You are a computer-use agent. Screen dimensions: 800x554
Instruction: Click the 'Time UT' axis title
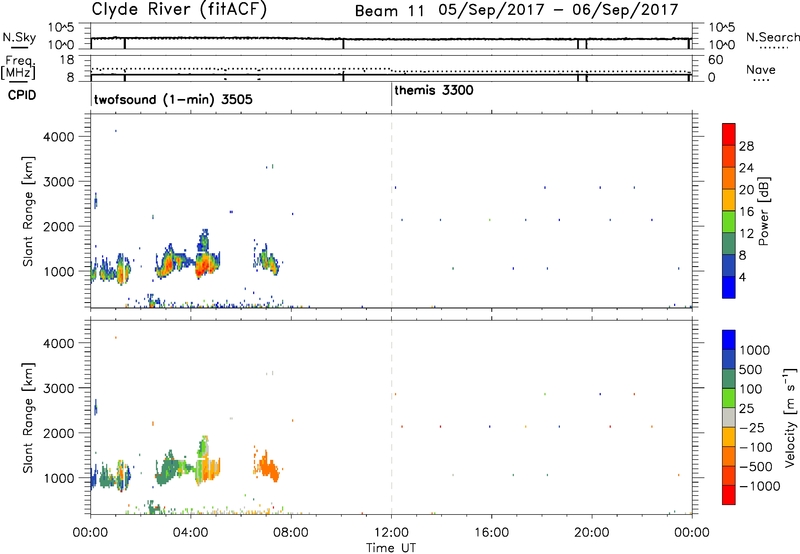point(391,548)
